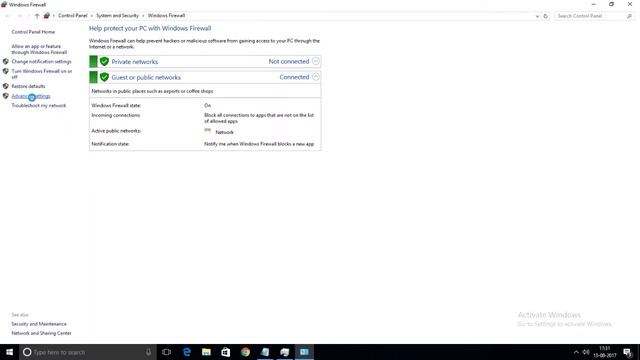Open the dropdown arrow after System and Security in the breadcrumb
This screenshot has height=360, width=640.
143,16
